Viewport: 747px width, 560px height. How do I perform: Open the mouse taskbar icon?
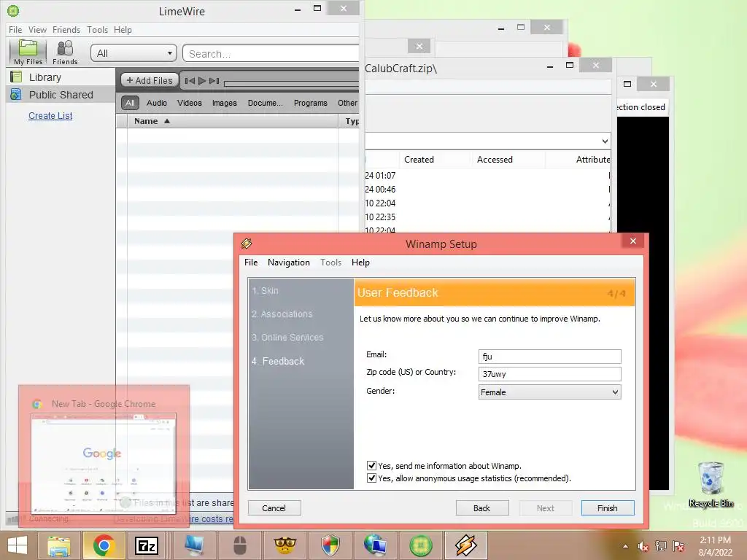[239, 545]
